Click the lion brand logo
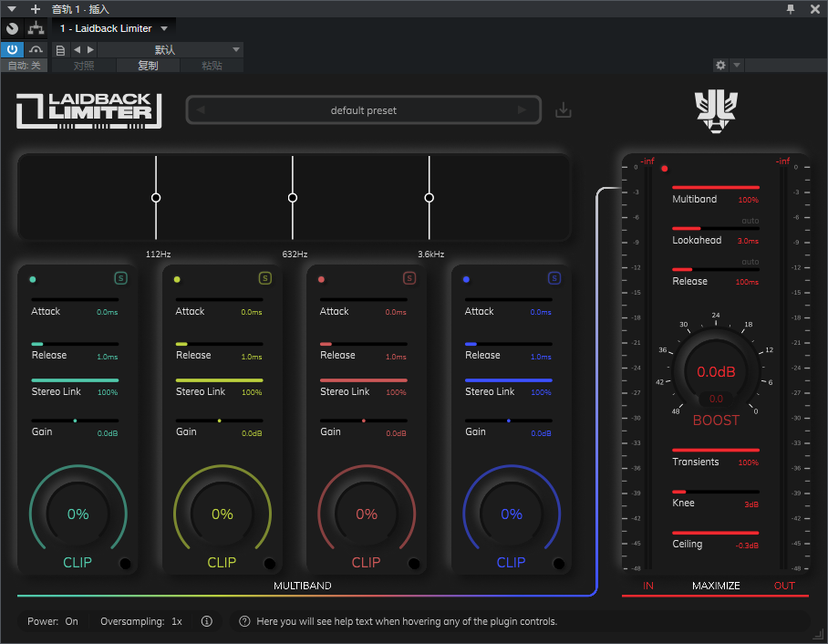The width and height of the screenshot is (828, 644). coord(716,111)
